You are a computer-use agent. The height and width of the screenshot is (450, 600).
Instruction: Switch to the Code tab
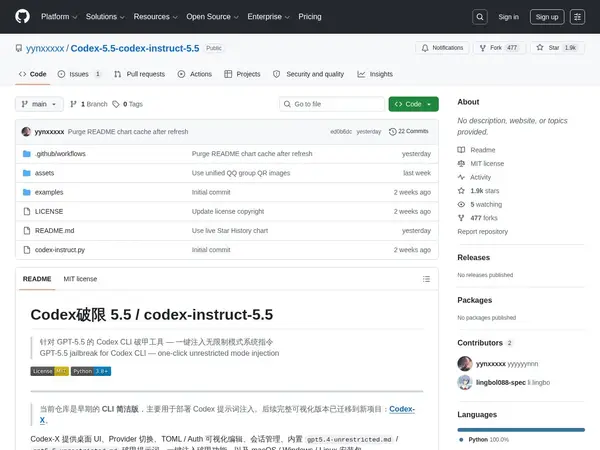point(33,74)
